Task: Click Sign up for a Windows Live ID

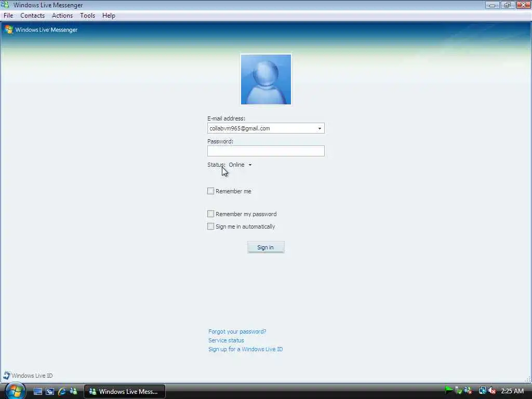Action: click(x=245, y=349)
